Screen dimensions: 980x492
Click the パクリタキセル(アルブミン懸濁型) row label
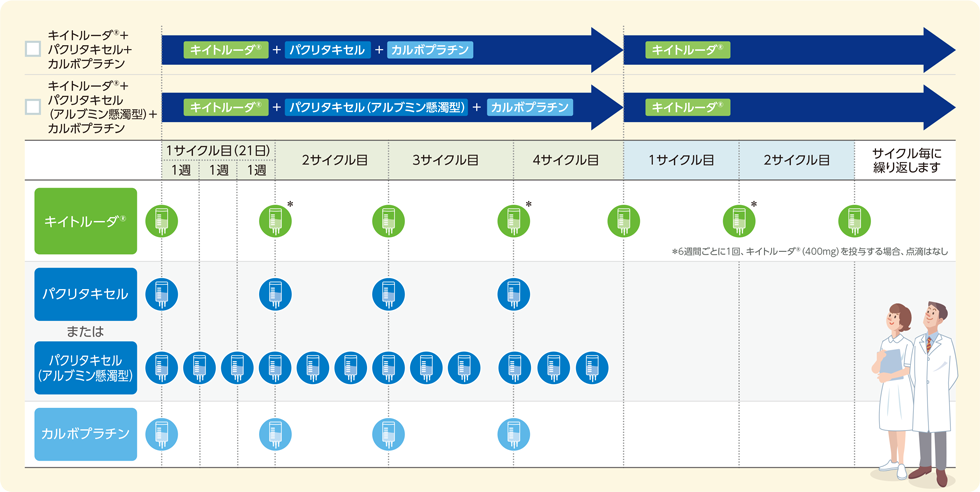click(85, 368)
